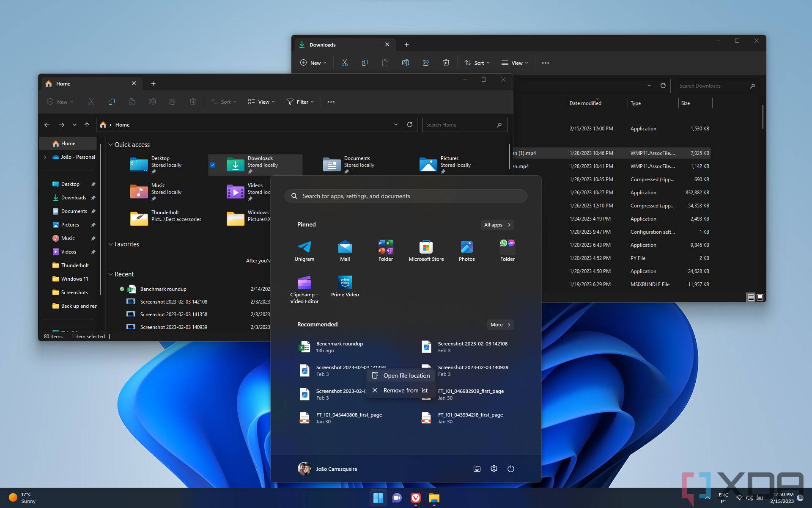Click Search Home input field
Viewport: 812px width, 508px height.
point(464,124)
